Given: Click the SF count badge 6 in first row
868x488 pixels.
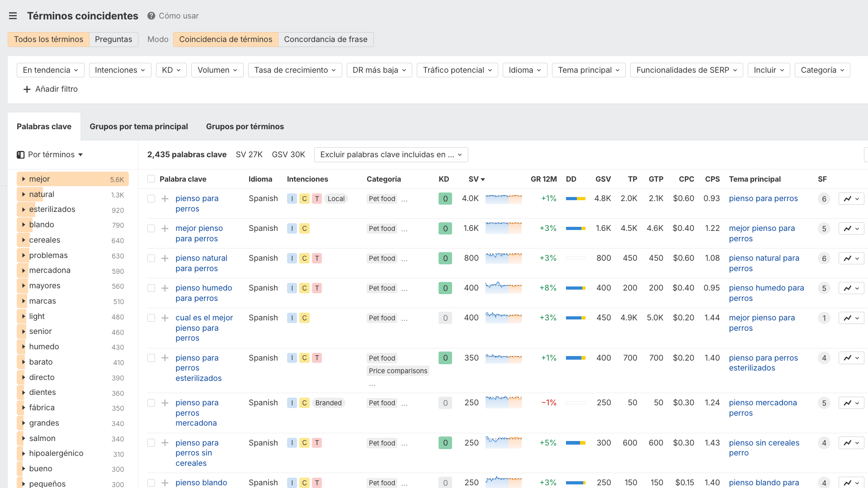Looking at the screenshot, I should [824, 199].
